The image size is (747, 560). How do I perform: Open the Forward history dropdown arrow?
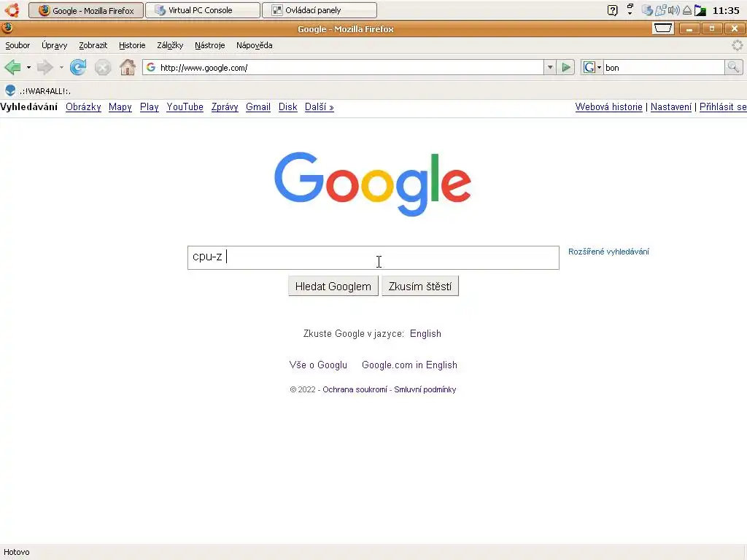61,67
